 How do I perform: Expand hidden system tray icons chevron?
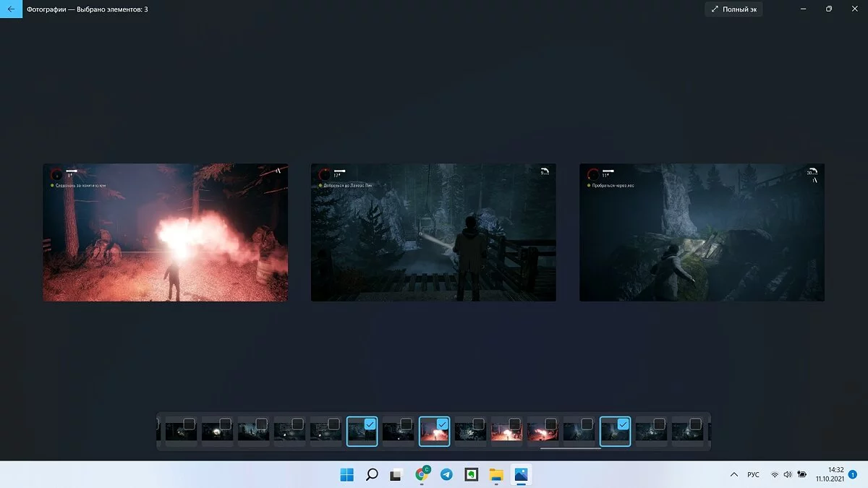coord(734,475)
